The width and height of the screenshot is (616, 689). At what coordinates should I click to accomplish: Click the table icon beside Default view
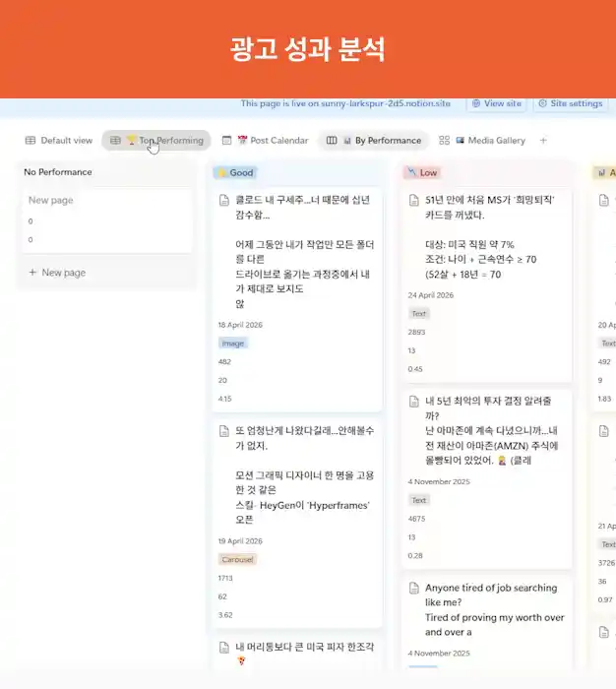(x=31, y=141)
